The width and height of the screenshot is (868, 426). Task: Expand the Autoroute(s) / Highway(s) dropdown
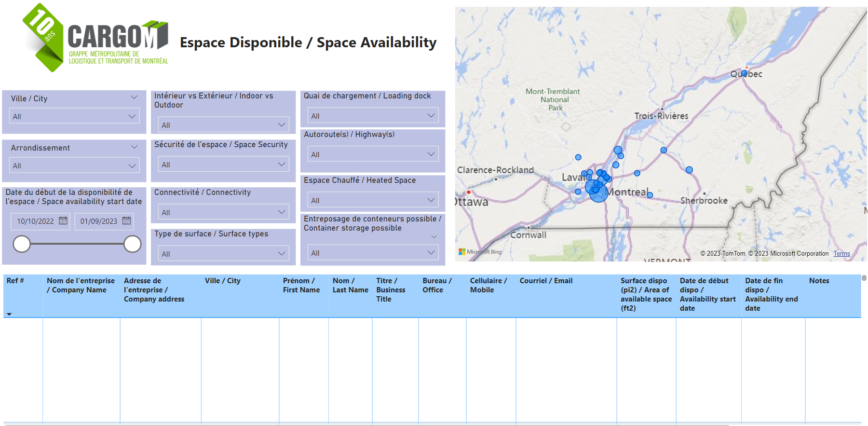[x=372, y=154]
